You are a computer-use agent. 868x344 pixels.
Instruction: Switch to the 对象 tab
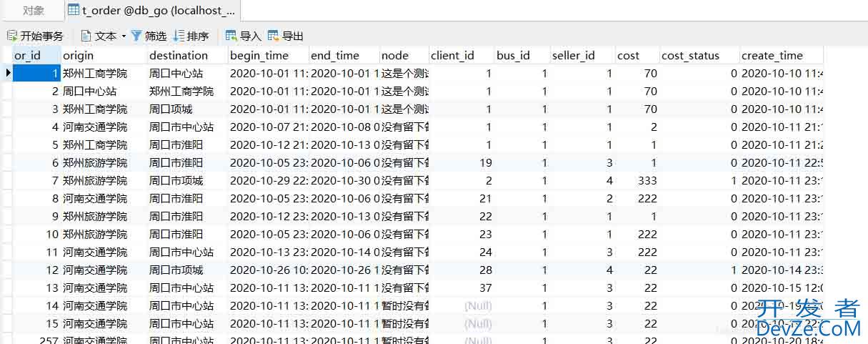tap(33, 11)
